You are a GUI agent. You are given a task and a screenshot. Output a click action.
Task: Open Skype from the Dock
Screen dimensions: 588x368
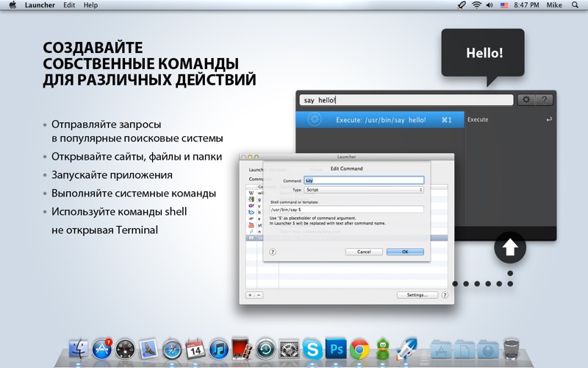(312, 349)
